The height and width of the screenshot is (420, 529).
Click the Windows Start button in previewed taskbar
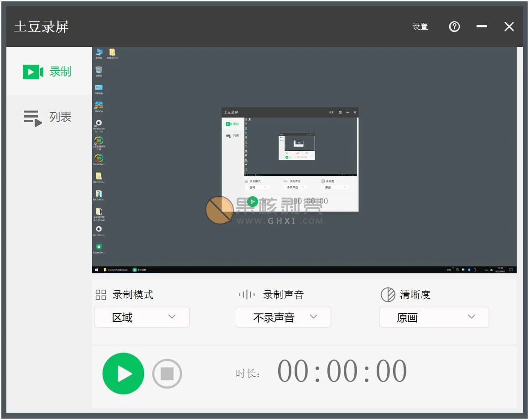(x=96, y=270)
